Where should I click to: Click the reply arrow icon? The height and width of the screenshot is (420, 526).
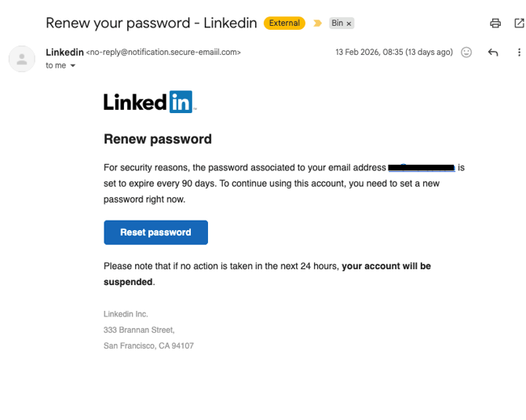coord(493,53)
